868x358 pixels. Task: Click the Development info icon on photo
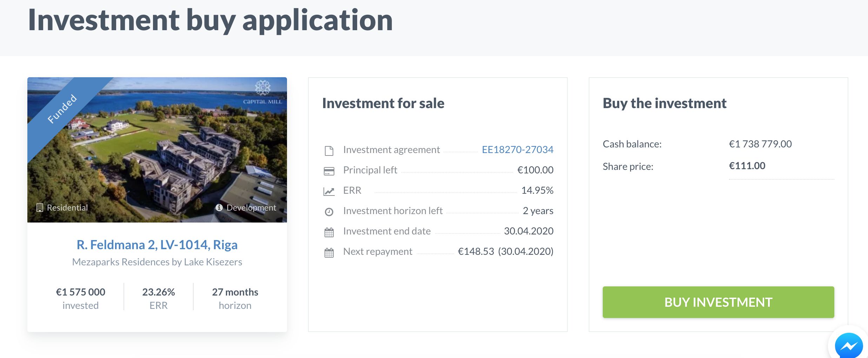point(219,207)
